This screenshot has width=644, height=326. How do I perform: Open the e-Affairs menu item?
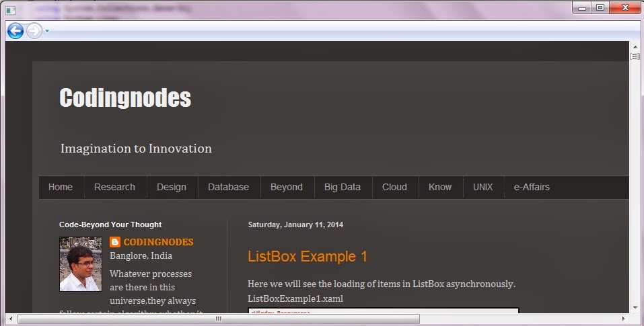tap(532, 187)
